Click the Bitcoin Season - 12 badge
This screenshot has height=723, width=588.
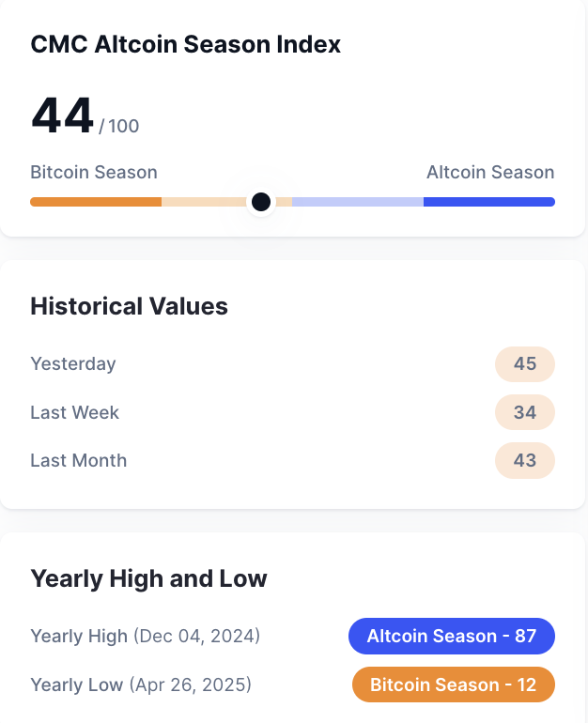point(454,685)
